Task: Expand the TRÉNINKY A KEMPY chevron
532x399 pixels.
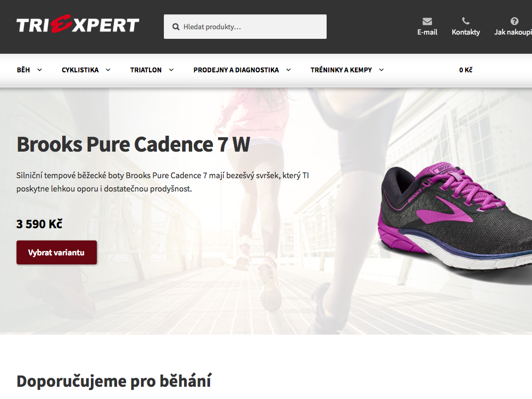Action: click(381, 70)
